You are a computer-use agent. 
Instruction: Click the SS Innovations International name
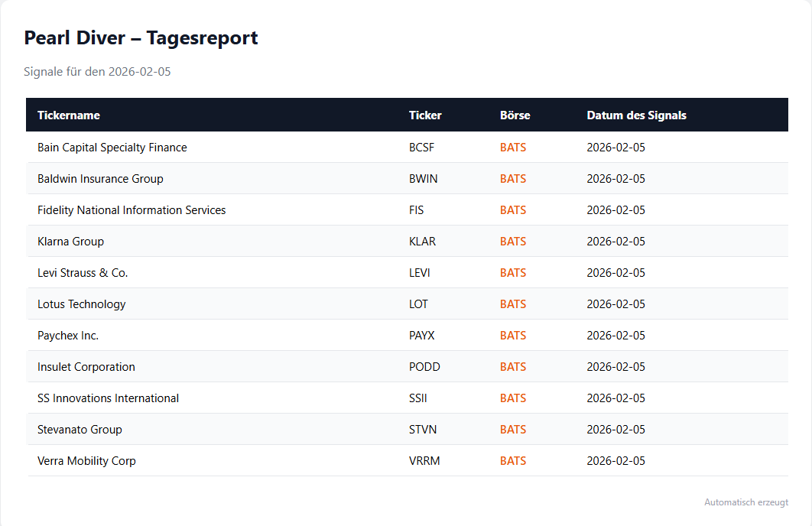[x=108, y=398]
